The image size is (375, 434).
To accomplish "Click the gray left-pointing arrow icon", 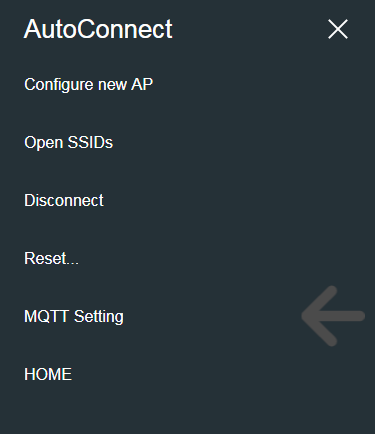I will 333,316.
